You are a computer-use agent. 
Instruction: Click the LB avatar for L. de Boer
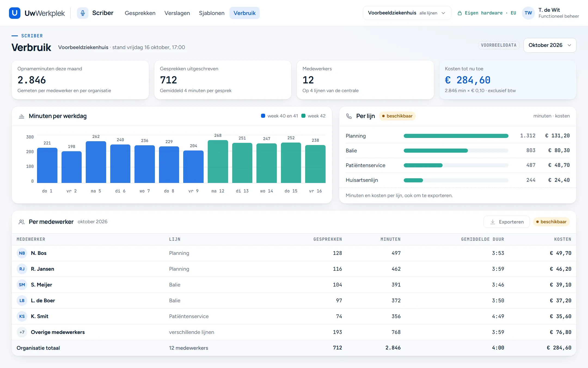coord(22,301)
